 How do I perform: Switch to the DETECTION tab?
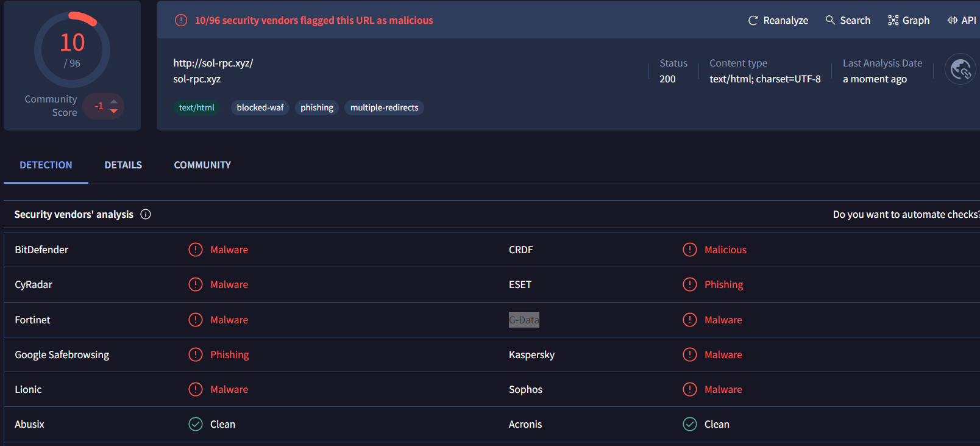point(46,165)
